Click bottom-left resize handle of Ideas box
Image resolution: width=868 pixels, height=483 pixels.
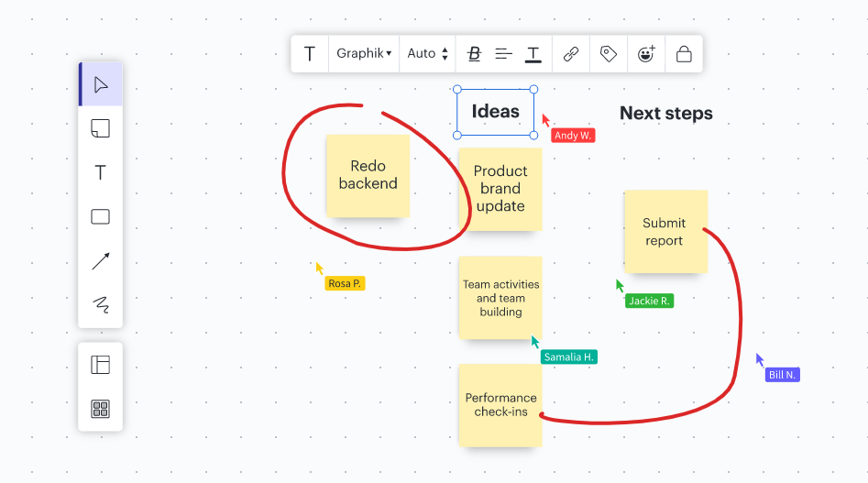(457, 136)
